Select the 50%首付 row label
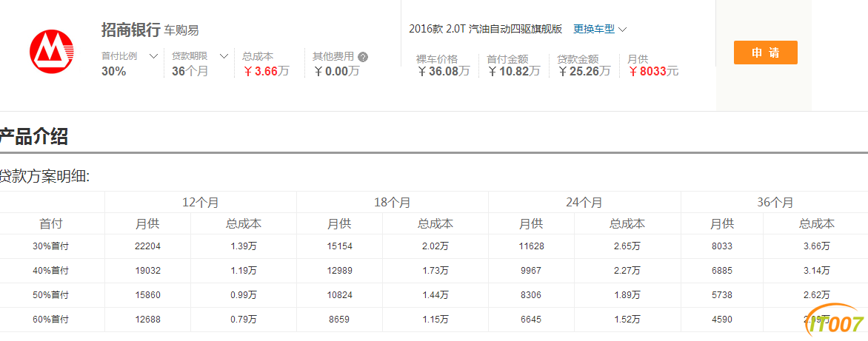The width and height of the screenshot is (868, 341). point(51,295)
